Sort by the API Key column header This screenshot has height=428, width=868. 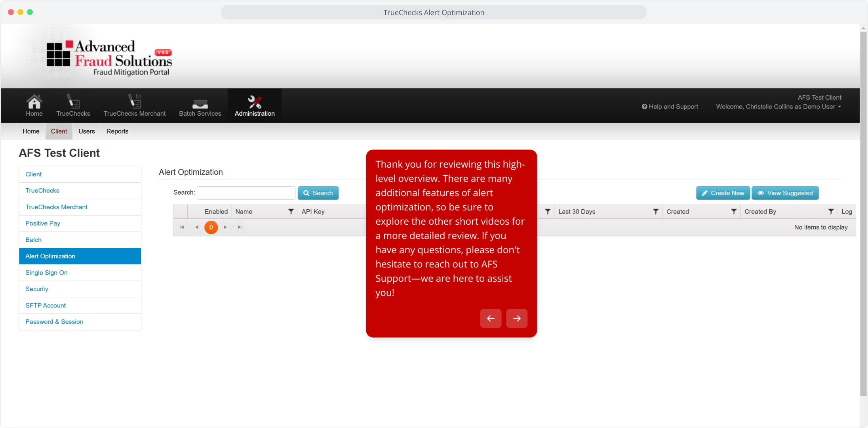(x=313, y=212)
